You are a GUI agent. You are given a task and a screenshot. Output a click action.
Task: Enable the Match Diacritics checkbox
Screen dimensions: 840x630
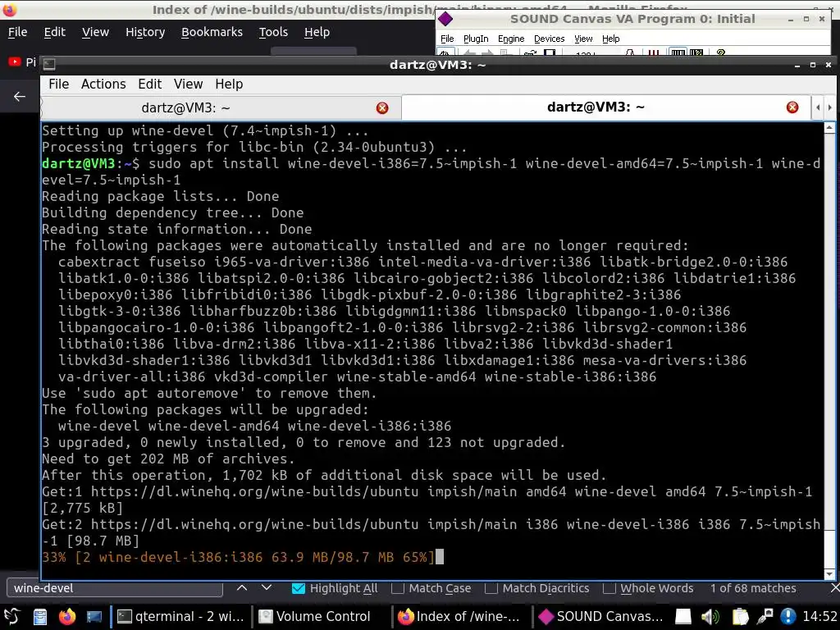(491, 588)
